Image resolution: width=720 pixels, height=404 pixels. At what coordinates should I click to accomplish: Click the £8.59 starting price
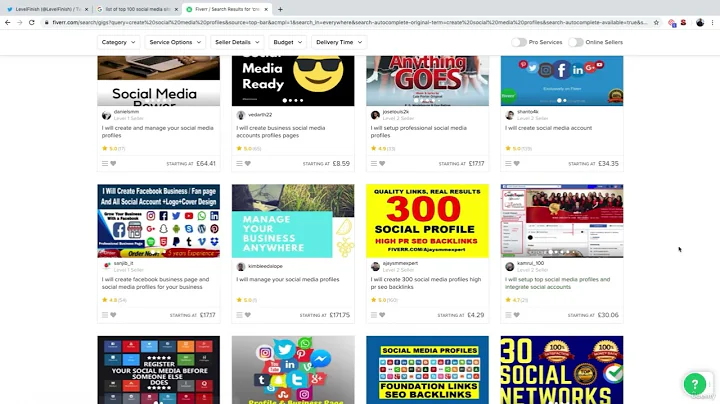(341, 163)
